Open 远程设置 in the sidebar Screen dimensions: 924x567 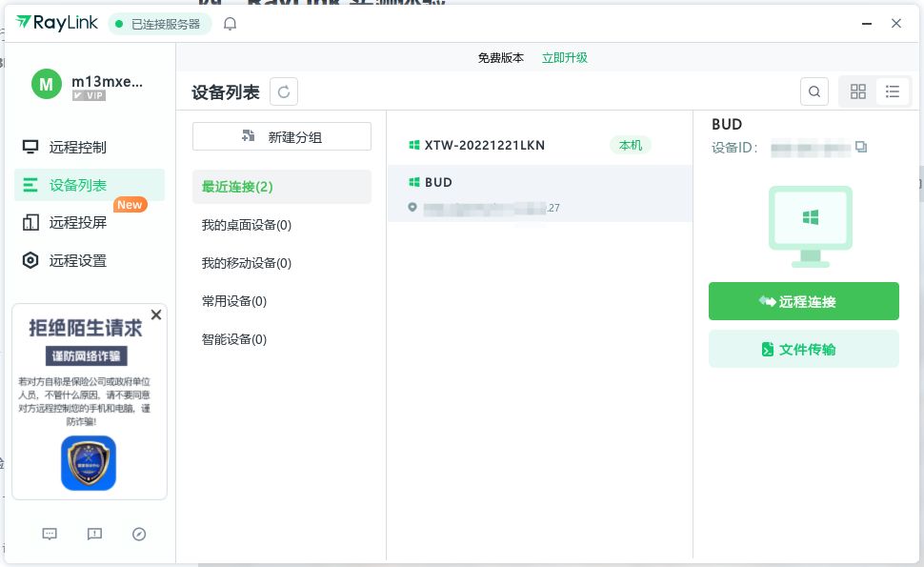point(78,260)
